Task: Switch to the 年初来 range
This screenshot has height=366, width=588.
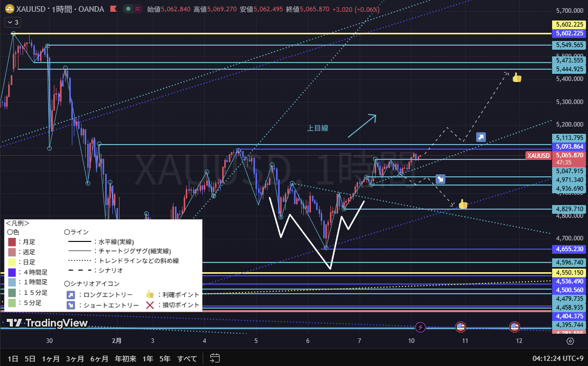Action: point(126,358)
